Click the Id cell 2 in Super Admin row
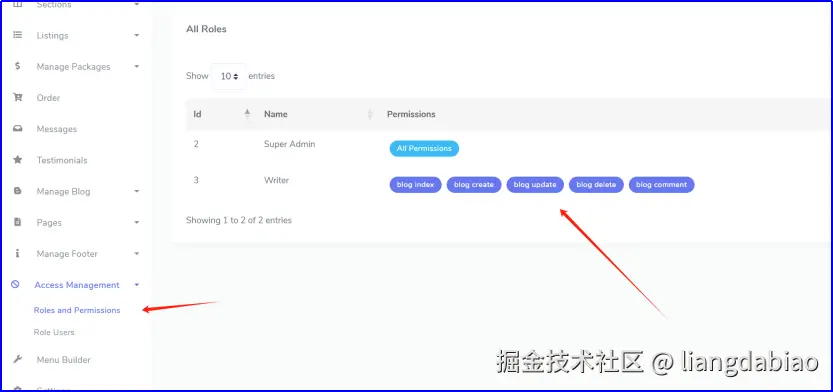Viewport: 833px width, 392px height. 196,144
